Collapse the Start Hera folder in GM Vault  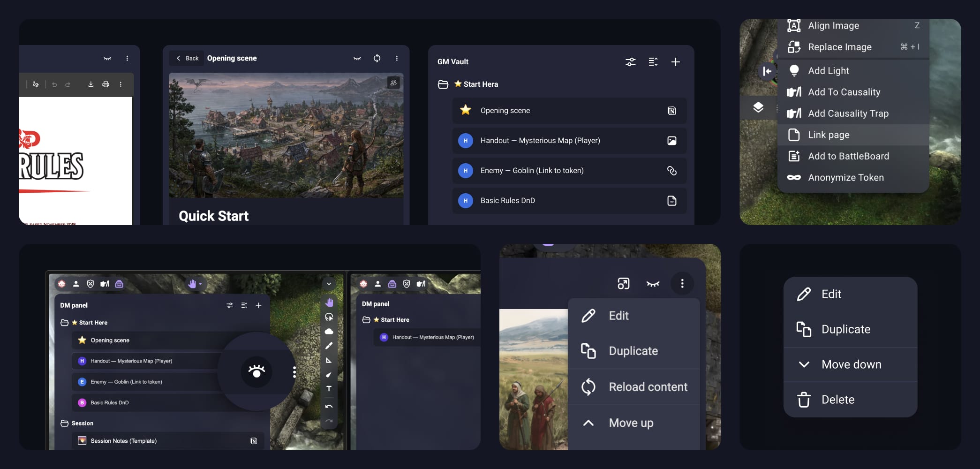pos(443,84)
